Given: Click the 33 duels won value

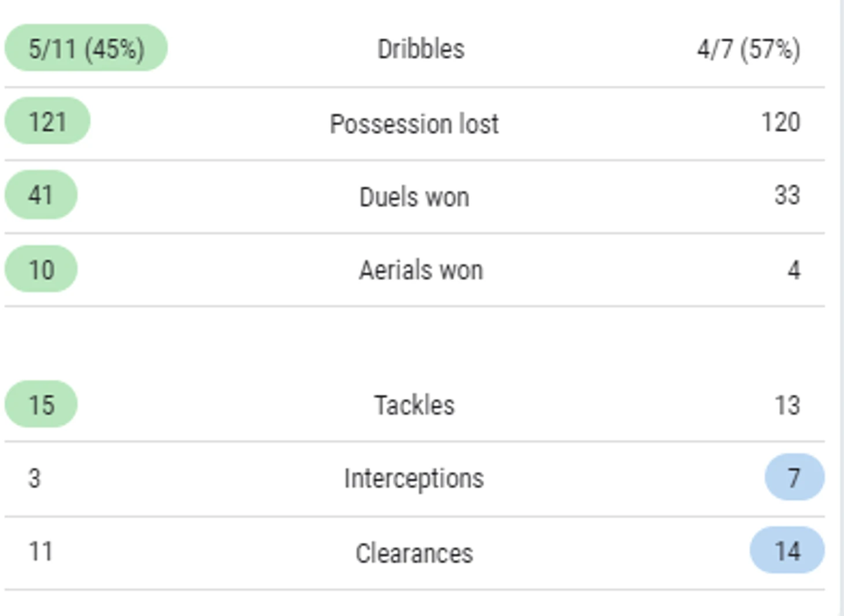Looking at the screenshot, I should (x=787, y=195).
